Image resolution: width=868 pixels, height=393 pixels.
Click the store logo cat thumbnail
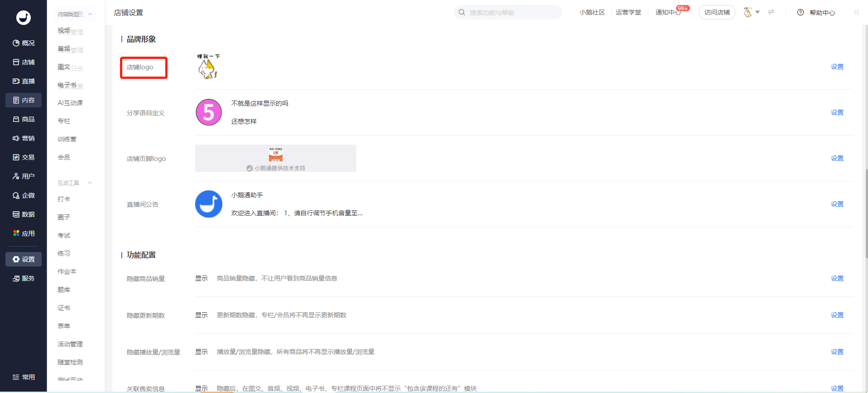(208, 66)
